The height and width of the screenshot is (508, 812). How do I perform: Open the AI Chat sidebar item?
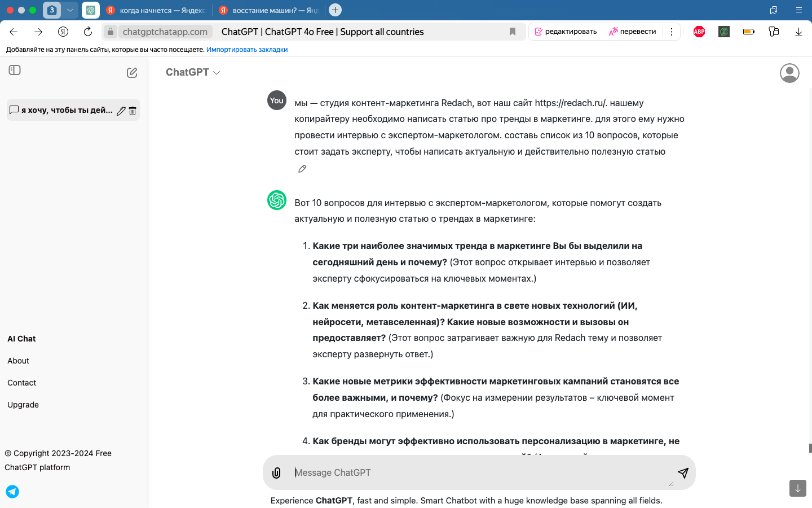tap(21, 339)
